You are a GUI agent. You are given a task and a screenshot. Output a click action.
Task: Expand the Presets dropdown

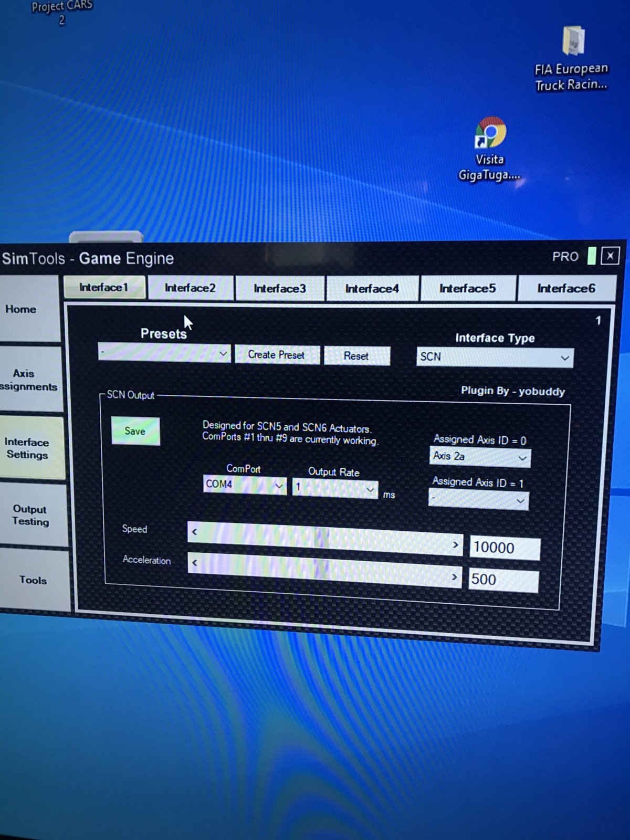(x=164, y=353)
